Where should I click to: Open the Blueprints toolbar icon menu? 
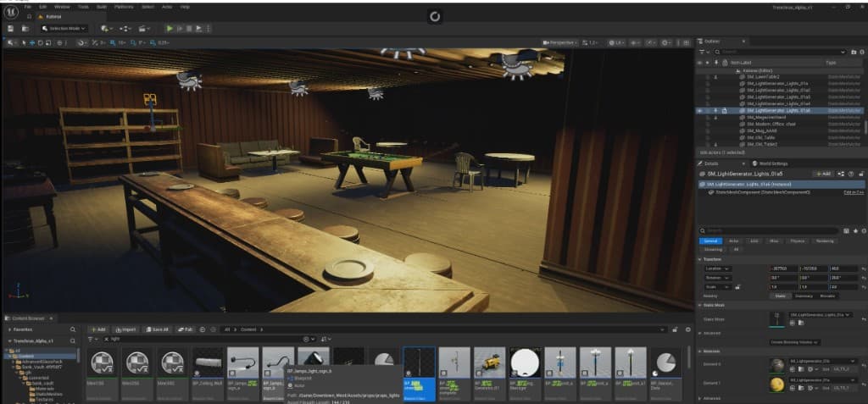tap(125, 28)
